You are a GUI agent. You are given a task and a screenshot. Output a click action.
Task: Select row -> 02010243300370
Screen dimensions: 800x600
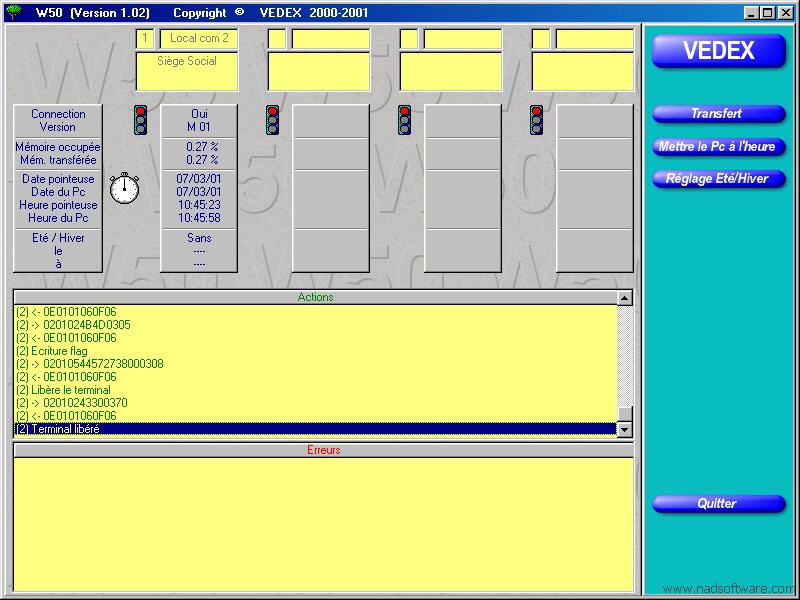coord(315,403)
